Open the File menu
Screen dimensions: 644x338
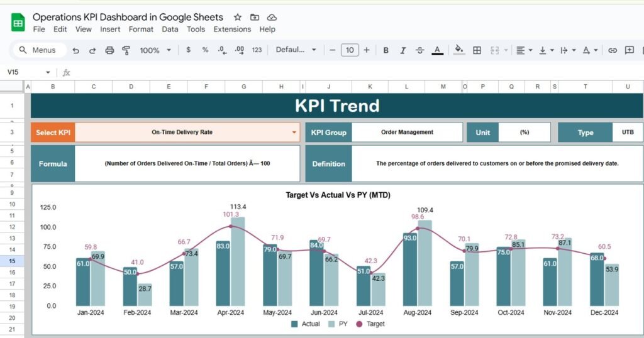(x=39, y=29)
